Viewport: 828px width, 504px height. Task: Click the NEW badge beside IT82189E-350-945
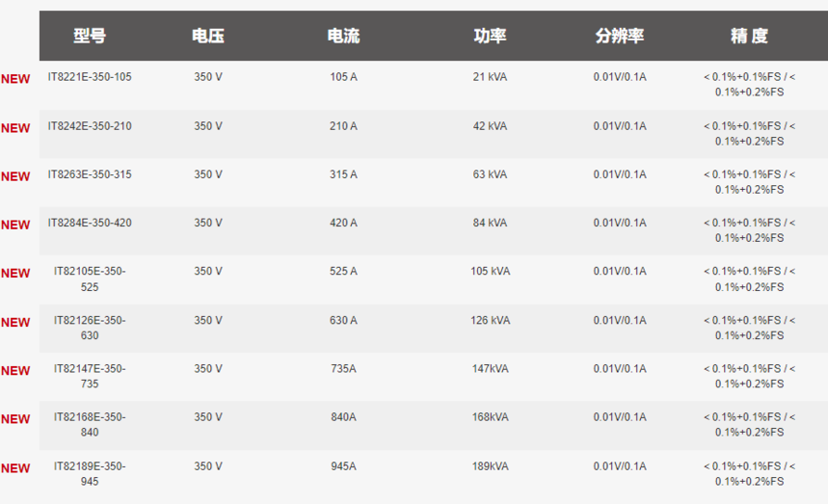[x=15, y=468]
